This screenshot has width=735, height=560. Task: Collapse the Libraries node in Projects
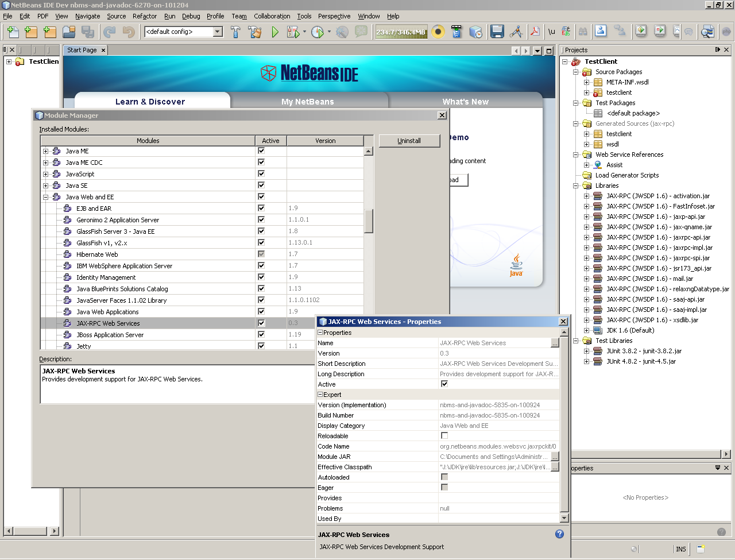[x=576, y=186]
